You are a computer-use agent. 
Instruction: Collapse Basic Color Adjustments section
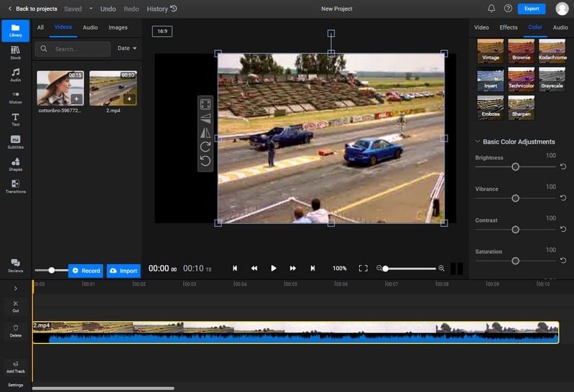click(477, 141)
